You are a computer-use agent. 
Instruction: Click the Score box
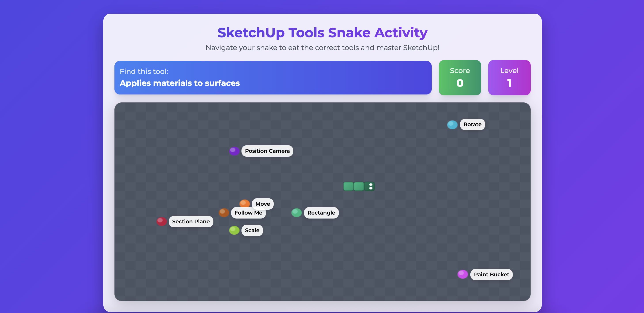point(460,77)
